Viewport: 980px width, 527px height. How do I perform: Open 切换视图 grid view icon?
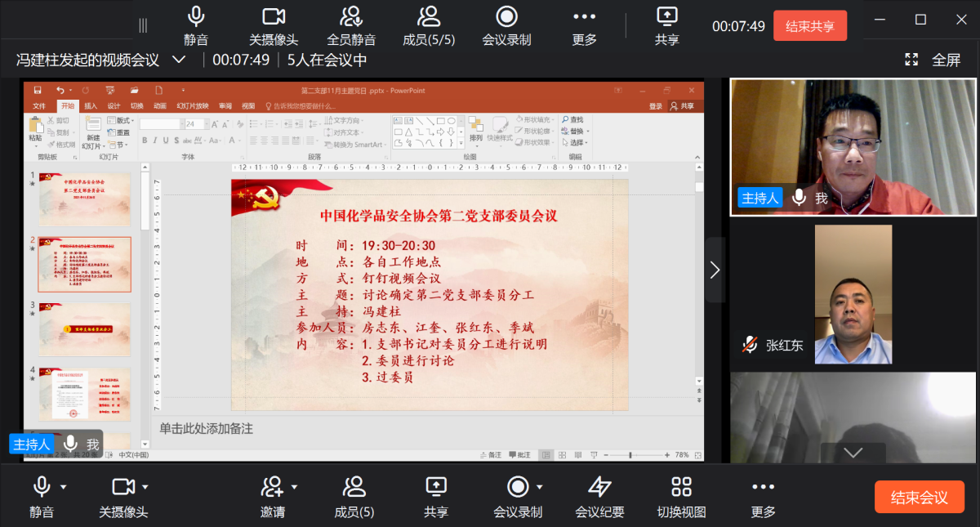[x=681, y=488]
